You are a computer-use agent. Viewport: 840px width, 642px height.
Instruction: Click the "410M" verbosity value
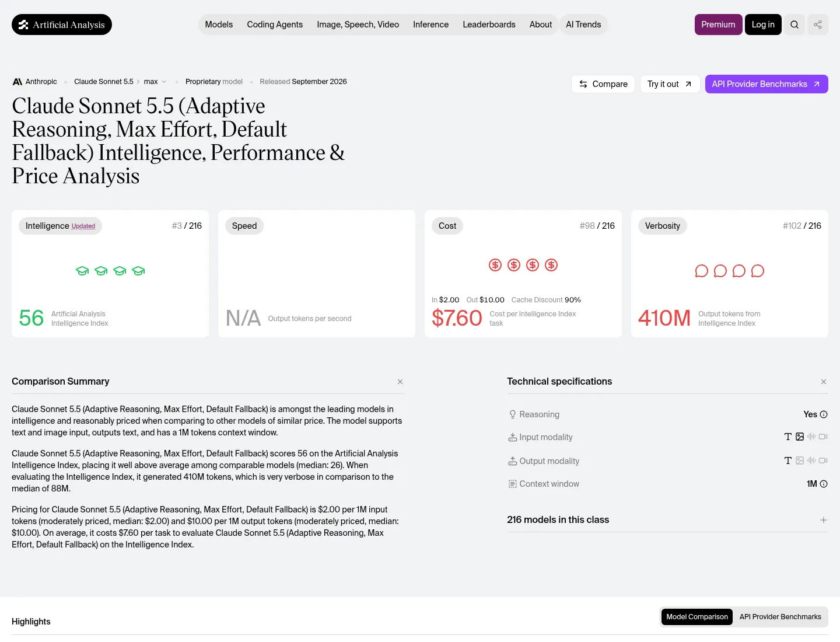click(664, 318)
